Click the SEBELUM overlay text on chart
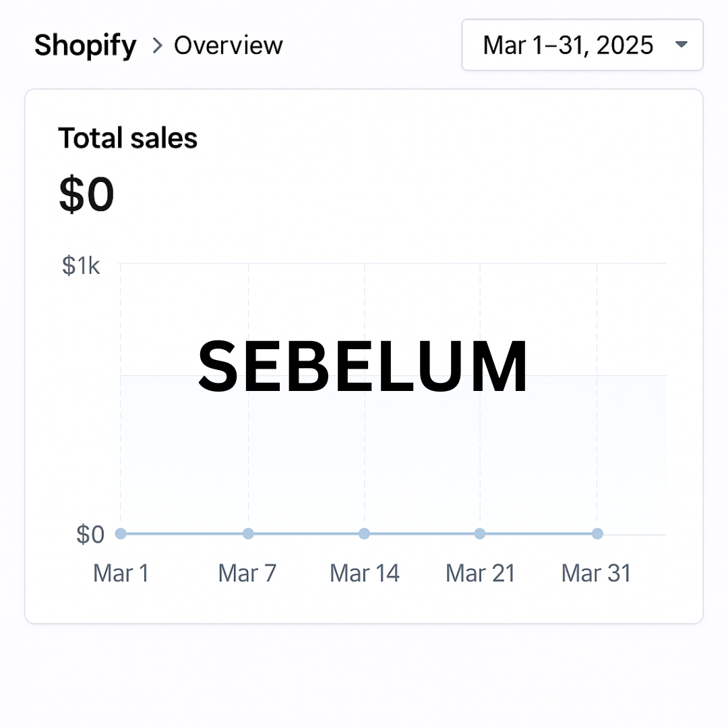 (363, 366)
